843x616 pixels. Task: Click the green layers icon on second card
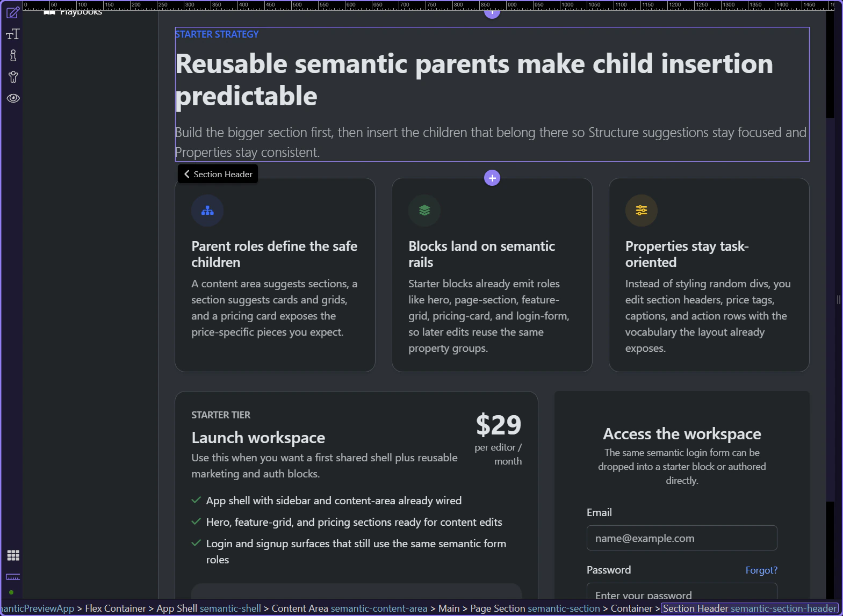[x=424, y=211]
